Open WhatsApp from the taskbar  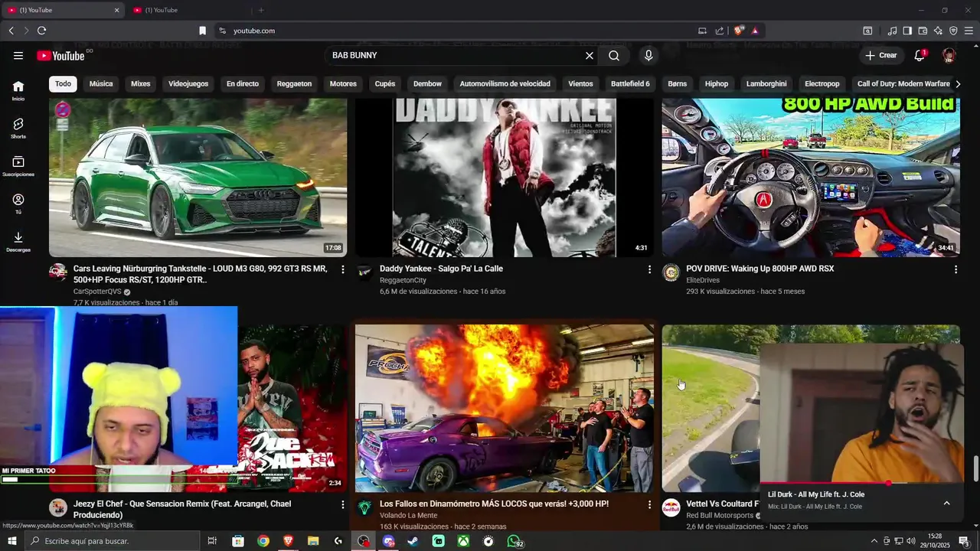pos(514,541)
